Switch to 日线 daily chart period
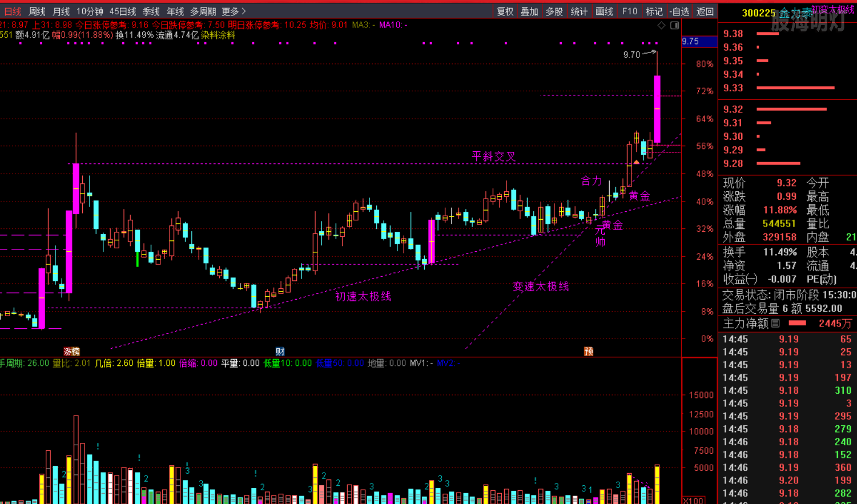857x504 pixels. pos(13,11)
